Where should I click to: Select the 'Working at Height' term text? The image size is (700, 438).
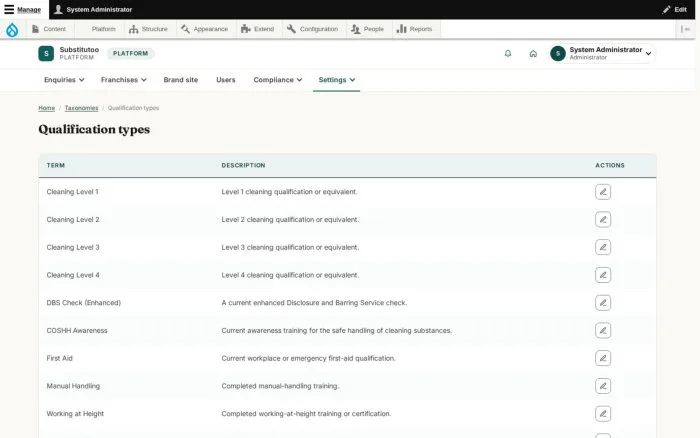tap(75, 413)
